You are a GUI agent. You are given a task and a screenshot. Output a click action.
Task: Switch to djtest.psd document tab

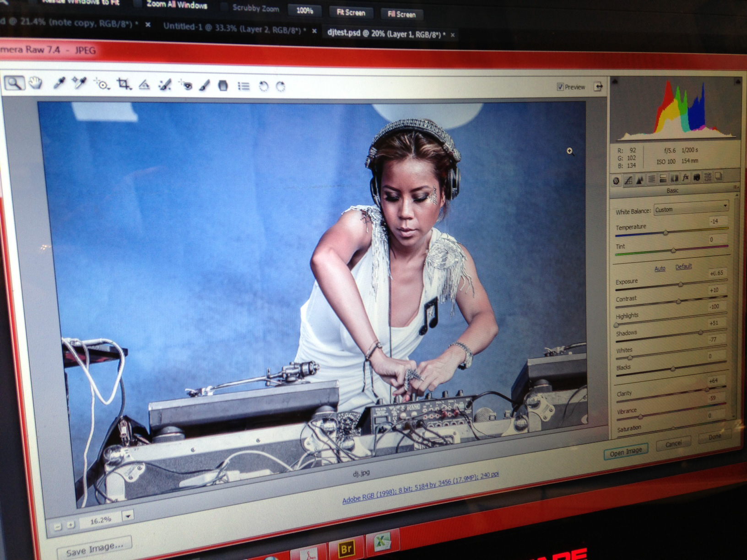pyautogui.click(x=386, y=33)
